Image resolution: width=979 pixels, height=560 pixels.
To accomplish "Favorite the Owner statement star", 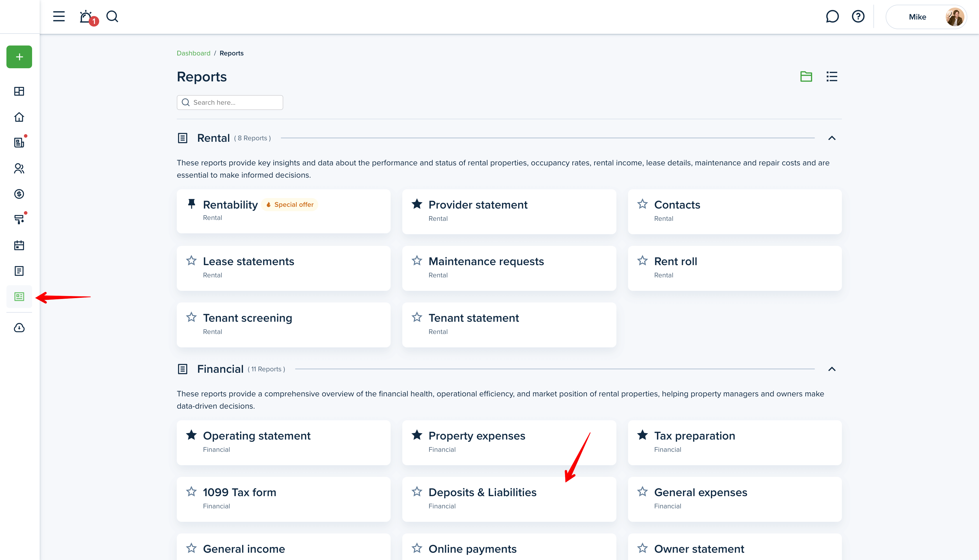I will click(x=642, y=548).
